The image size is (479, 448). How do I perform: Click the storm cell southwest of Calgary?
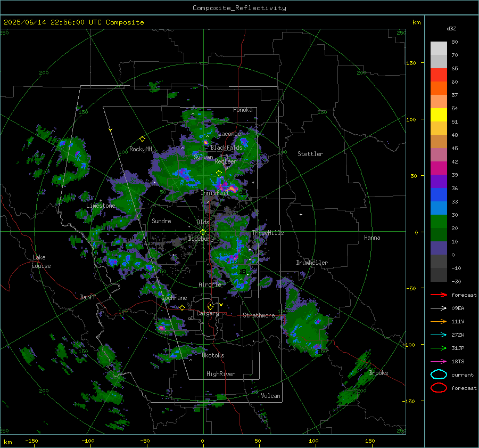pos(162,328)
